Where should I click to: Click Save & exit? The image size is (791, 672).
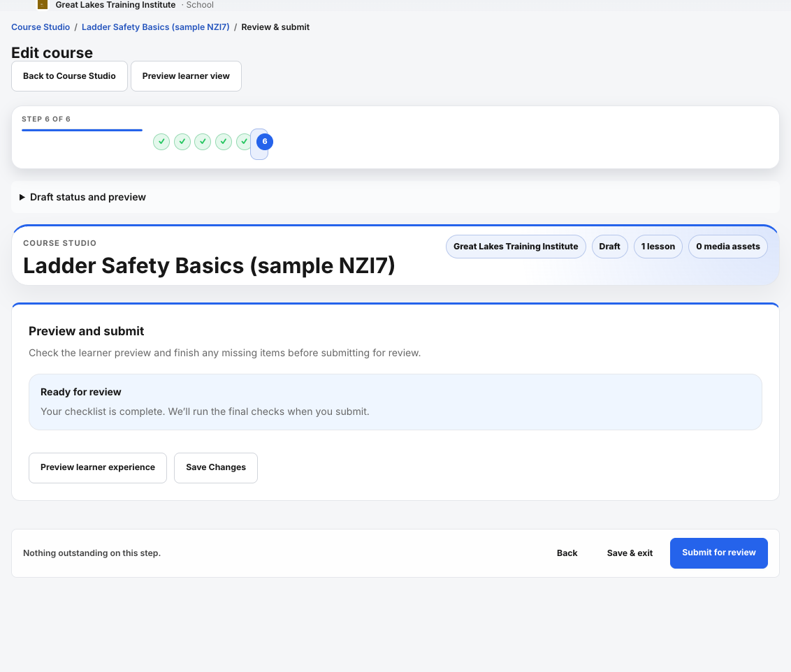630,553
